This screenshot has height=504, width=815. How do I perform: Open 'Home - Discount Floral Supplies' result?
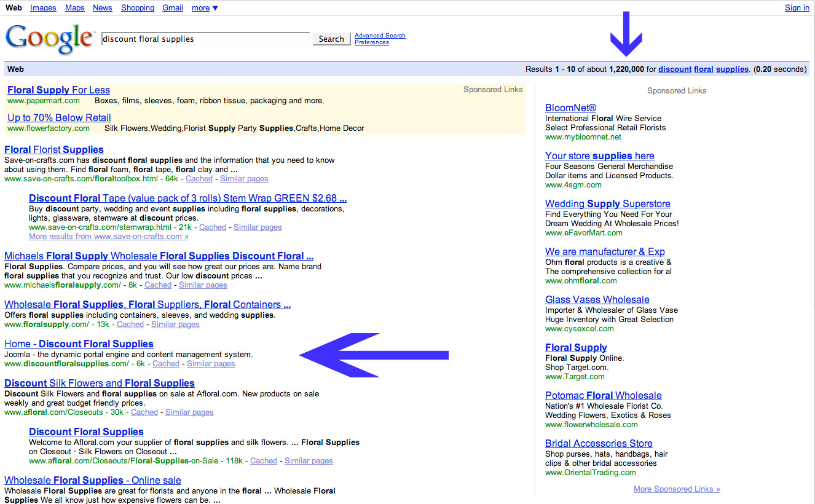tap(79, 344)
